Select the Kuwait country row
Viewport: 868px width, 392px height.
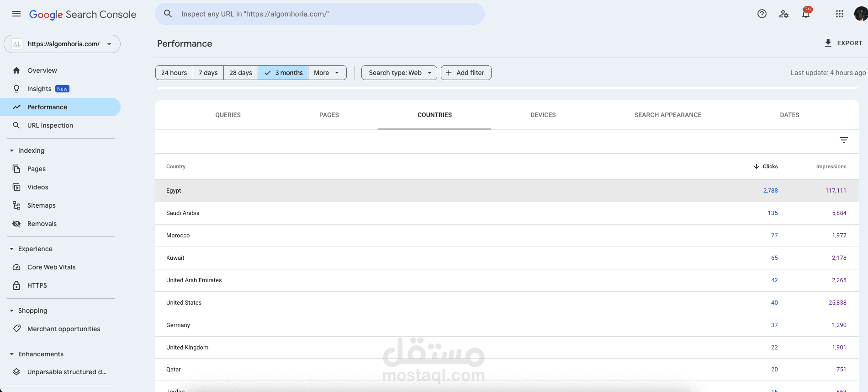[507, 258]
